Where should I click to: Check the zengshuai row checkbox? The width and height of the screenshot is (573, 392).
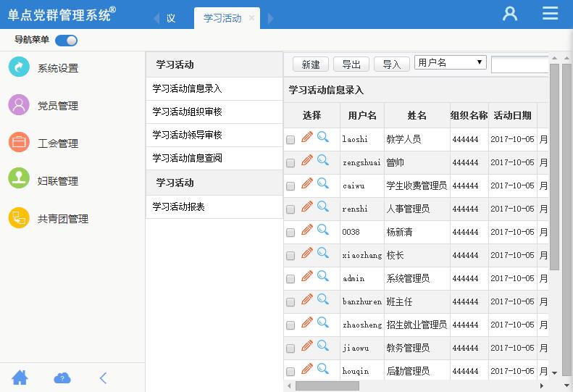[290, 163]
